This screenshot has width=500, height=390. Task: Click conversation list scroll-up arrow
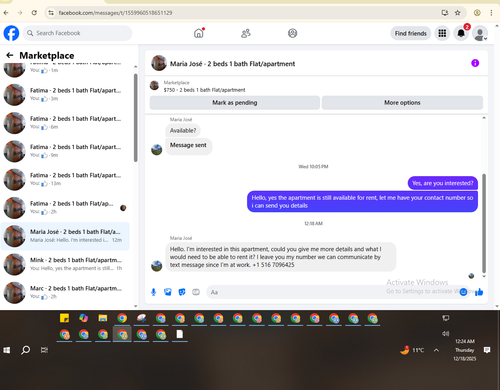click(x=136, y=67)
